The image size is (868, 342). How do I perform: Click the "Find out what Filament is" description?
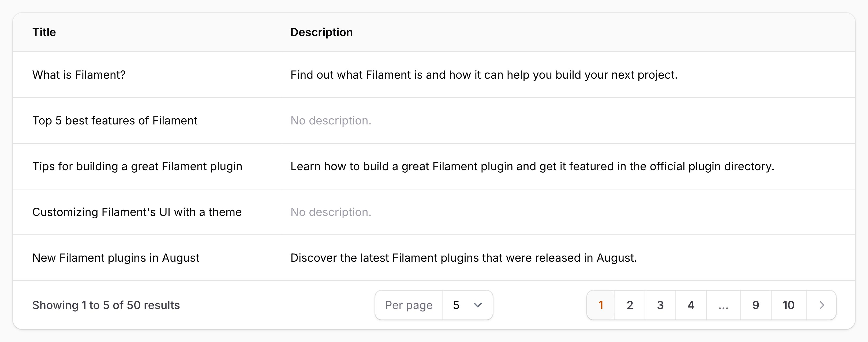[x=484, y=75]
